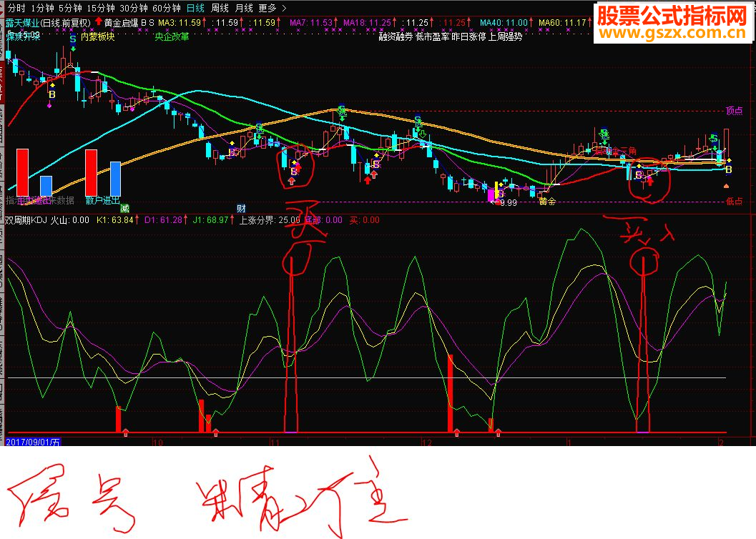Click the 顶点 top-point label
Screen dimensions: 756x539
coord(735,111)
